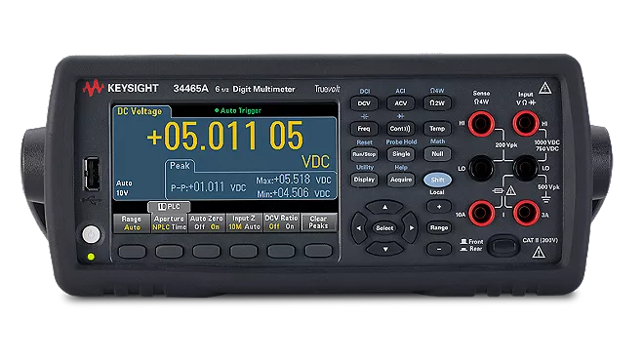This screenshot has height=363, width=644.
Task: Click the center Select key
Action: 384,228
